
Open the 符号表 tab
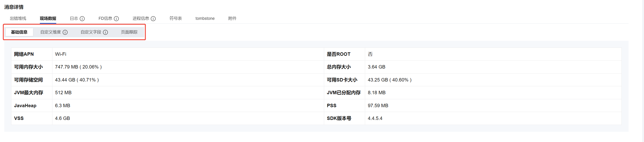pyautogui.click(x=176, y=18)
